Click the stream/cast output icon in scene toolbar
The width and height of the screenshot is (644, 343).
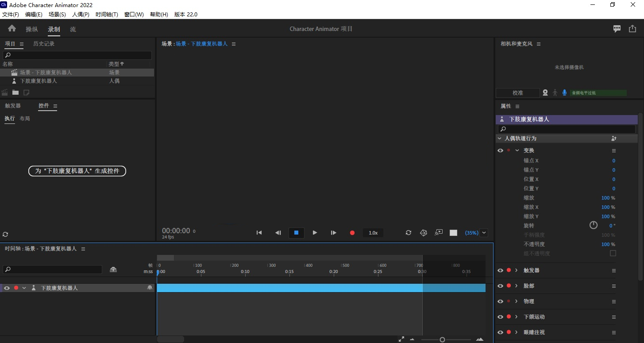tap(439, 232)
